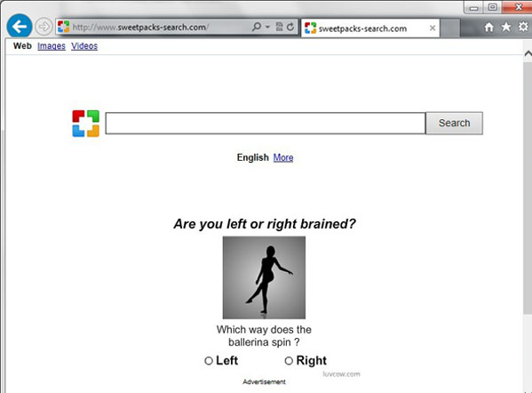Click the compatibility view icon in address bar
This screenshot has height=393, width=532.
[279, 27]
